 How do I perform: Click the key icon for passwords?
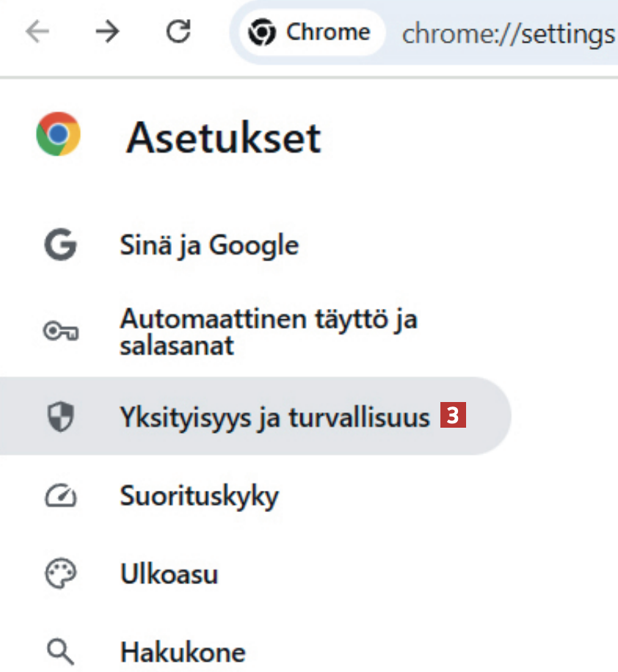tap(60, 332)
